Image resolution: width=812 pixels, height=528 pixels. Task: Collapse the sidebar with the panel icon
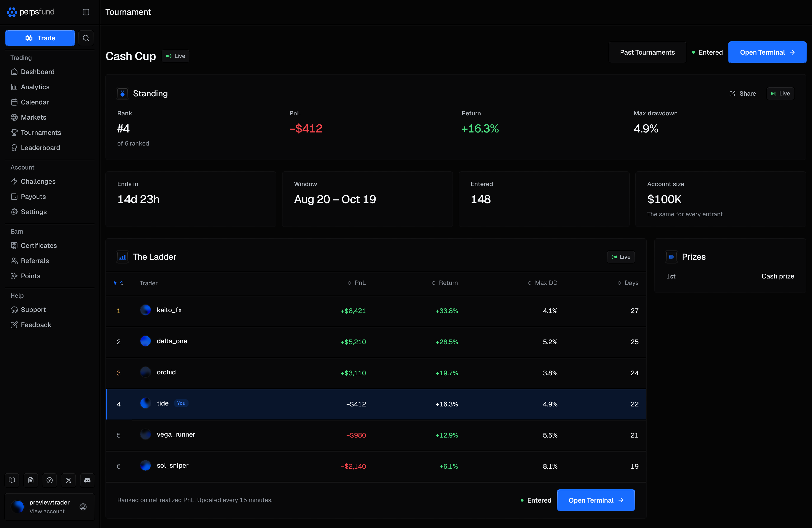click(x=86, y=12)
